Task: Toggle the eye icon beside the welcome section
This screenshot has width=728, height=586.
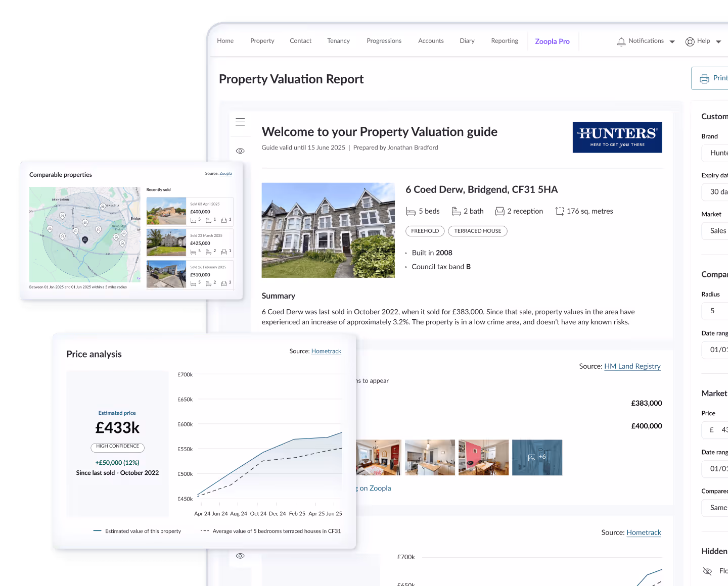Action: (240, 151)
